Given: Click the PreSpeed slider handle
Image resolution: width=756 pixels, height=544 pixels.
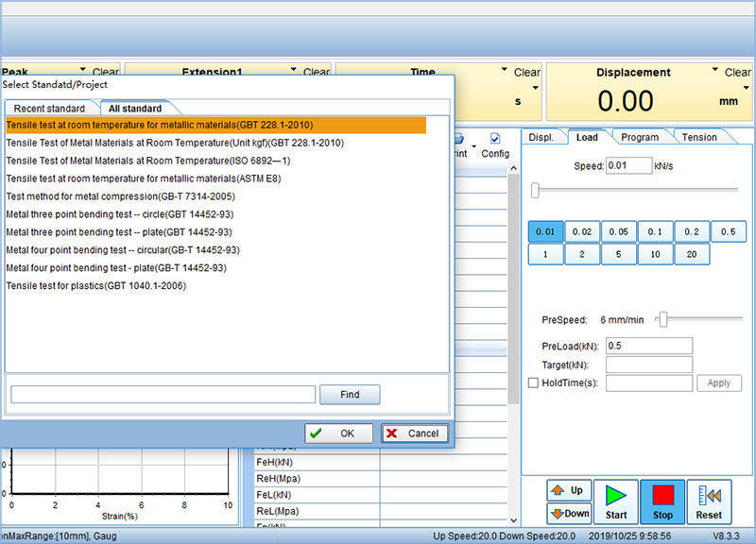Looking at the screenshot, I should click(x=662, y=320).
